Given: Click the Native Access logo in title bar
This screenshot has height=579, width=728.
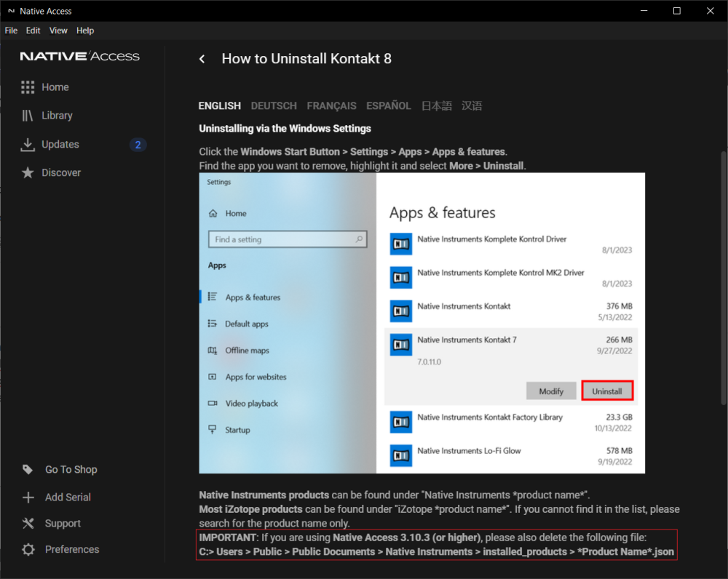Looking at the screenshot, I should (11, 11).
